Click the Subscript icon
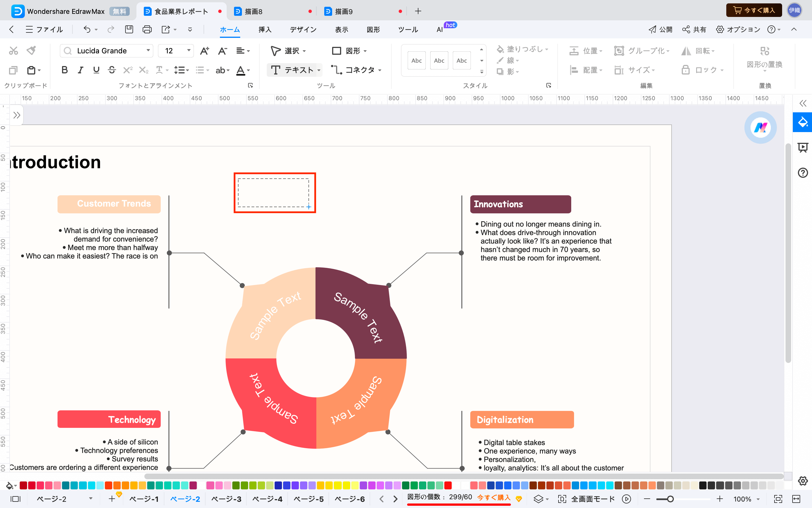This screenshot has height=508, width=812. [144, 70]
